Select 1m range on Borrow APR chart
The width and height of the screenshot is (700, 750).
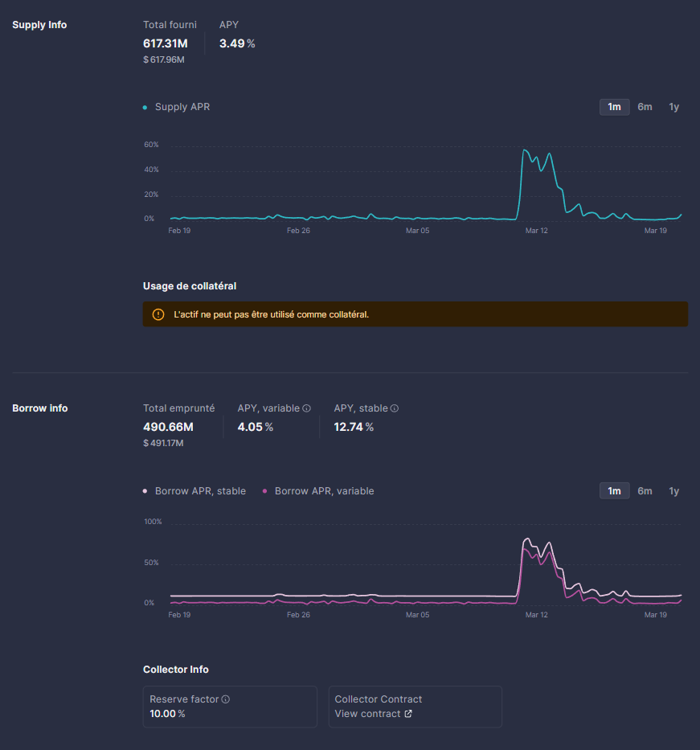[x=614, y=491]
